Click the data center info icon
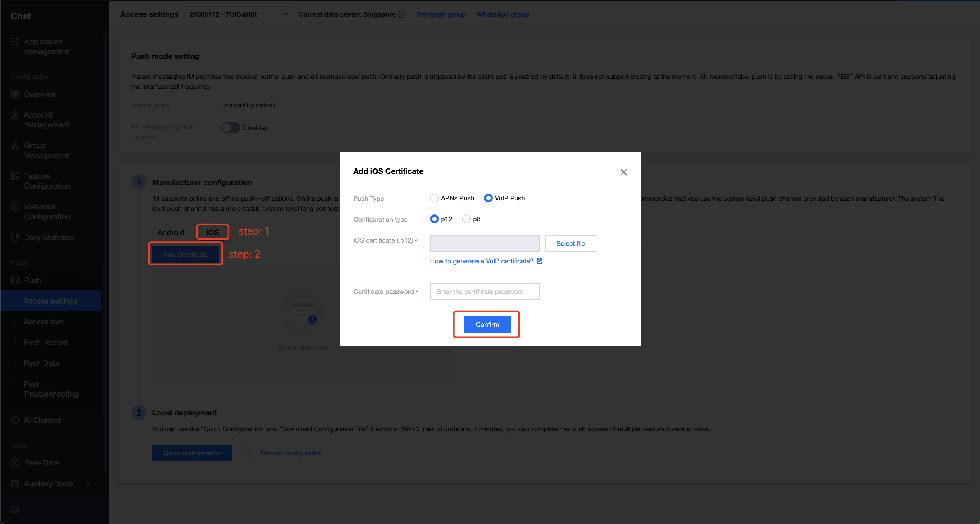Image resolution: width=980 pixels, height=524 pixels. (402, 14)
